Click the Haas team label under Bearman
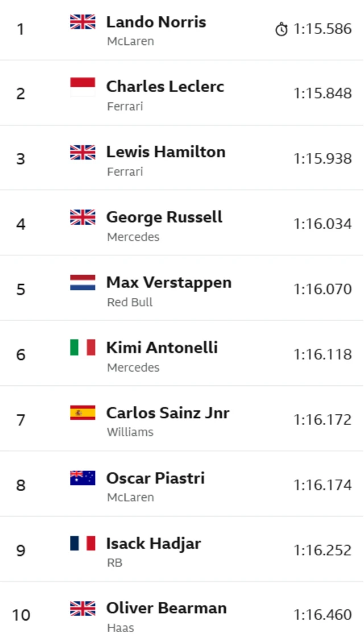Screen dimensions: 364x644 pos(120,628)
